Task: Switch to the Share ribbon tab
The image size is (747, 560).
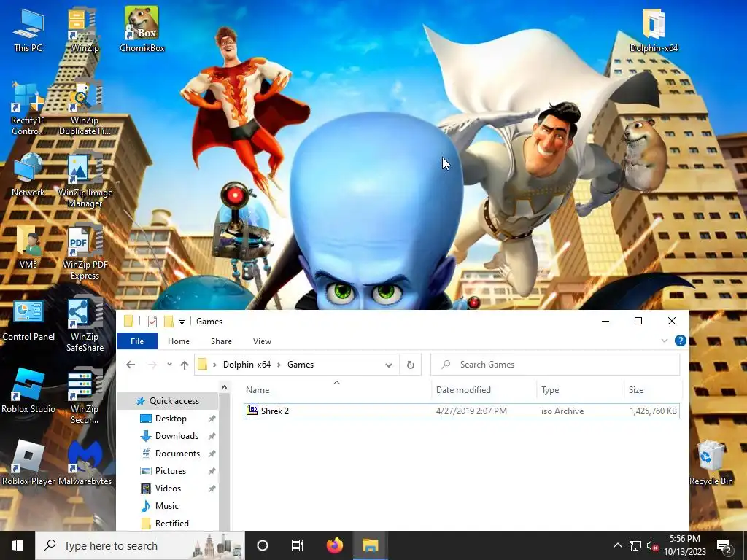Action: click(x=222, y=341)
